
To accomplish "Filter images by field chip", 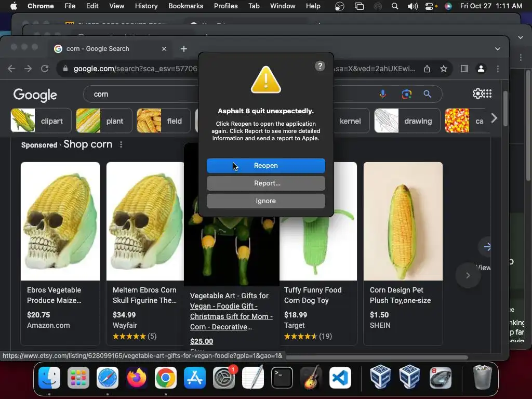I will tap(164, 121).
